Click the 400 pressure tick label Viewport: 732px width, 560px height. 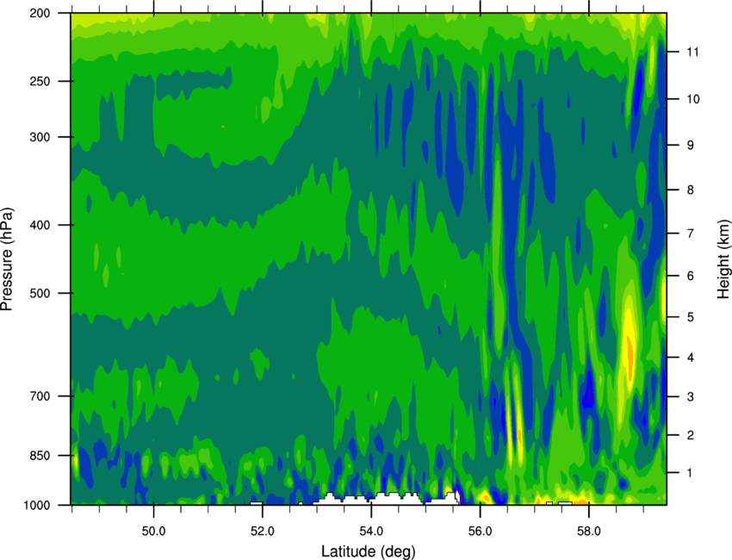tap(40, 225)
